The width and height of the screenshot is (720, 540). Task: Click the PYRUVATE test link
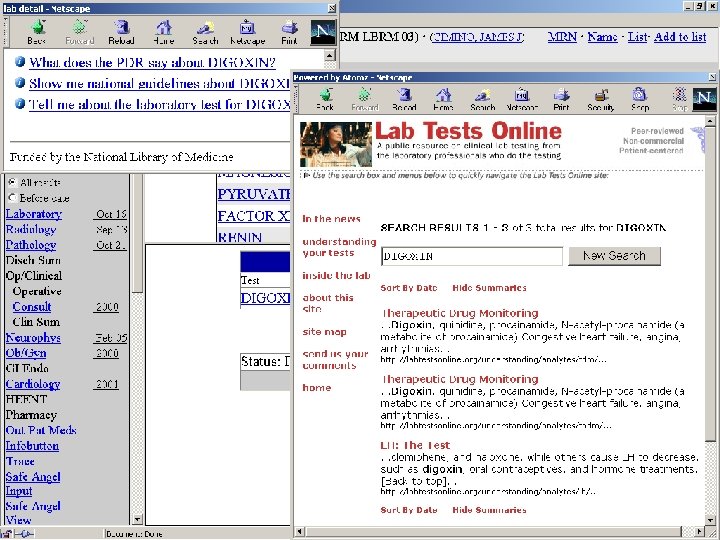tap(254, 194)
